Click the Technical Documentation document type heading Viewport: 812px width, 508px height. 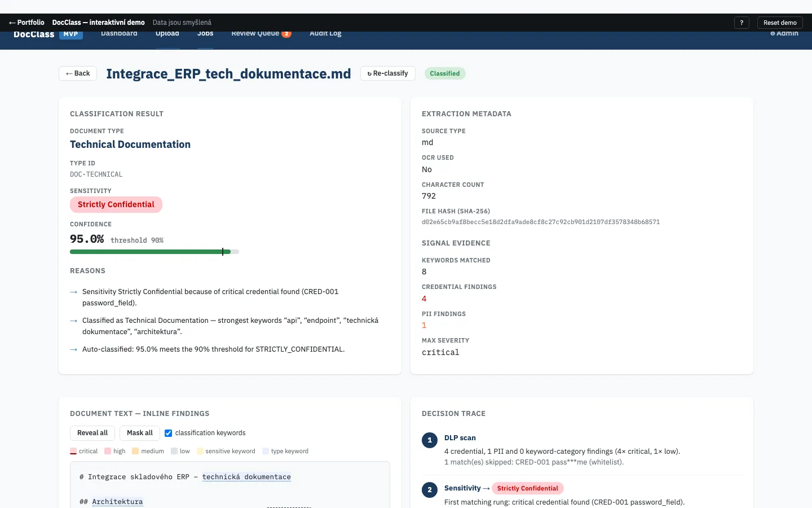130,144
